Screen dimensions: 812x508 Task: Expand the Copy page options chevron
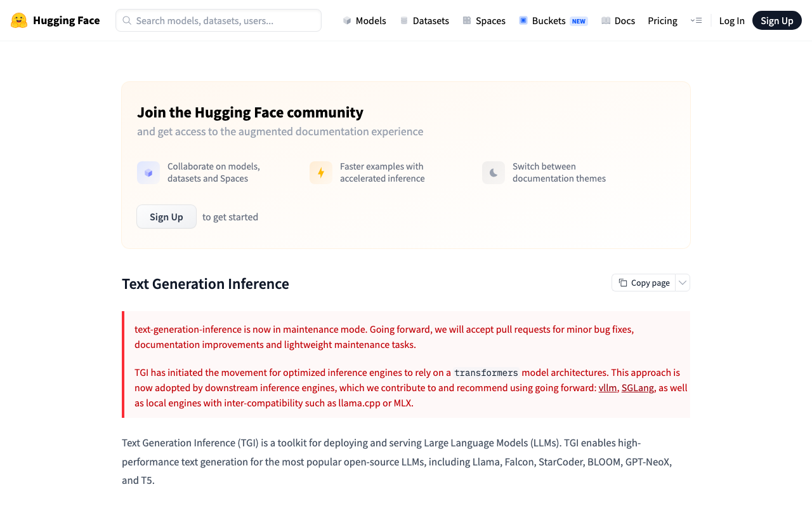(x=683, y=283)
